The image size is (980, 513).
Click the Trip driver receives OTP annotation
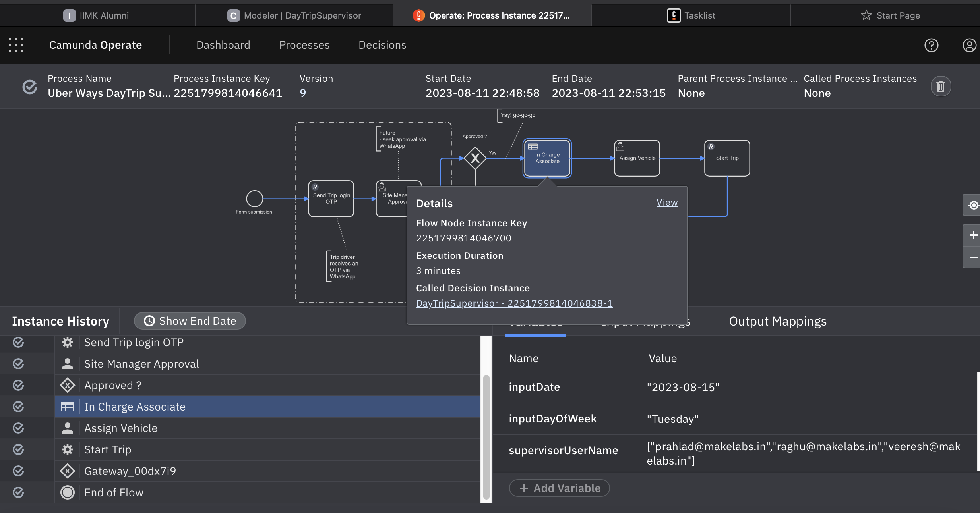tap(343, 266)
